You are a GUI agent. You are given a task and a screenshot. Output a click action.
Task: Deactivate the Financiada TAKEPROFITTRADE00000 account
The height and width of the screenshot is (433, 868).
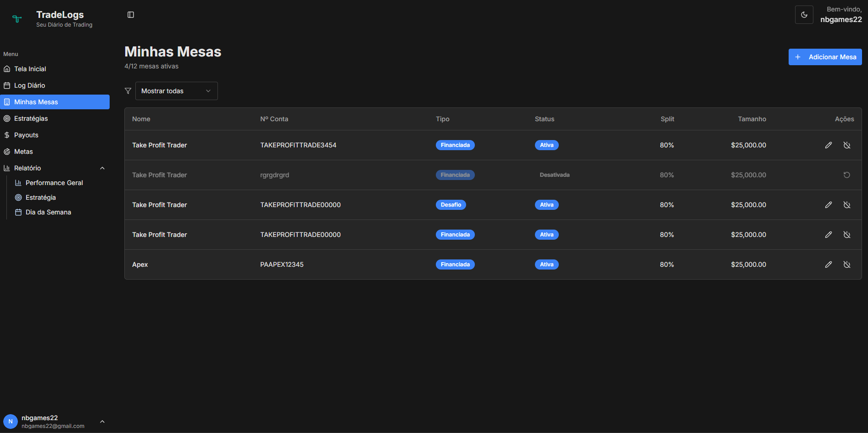coord(847,235)
